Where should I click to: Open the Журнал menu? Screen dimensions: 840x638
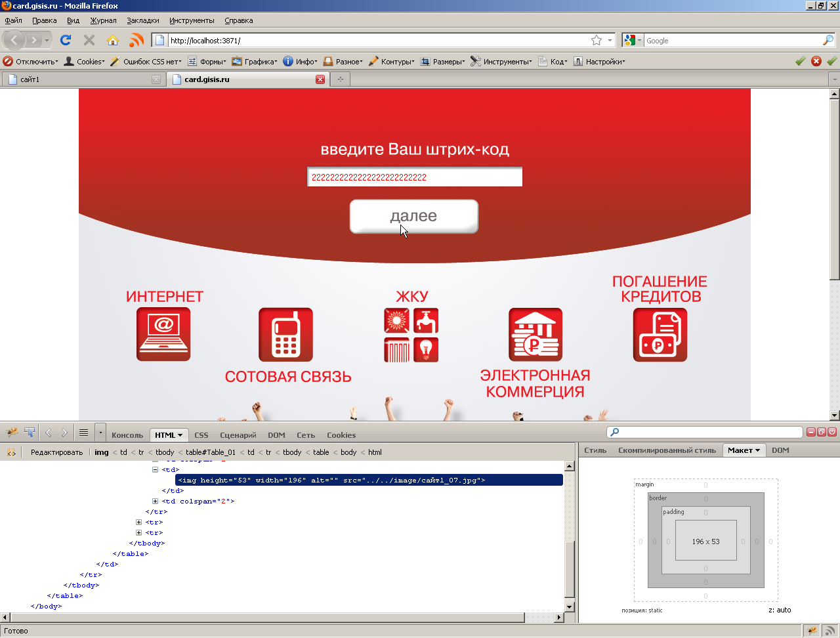[103, 20]
